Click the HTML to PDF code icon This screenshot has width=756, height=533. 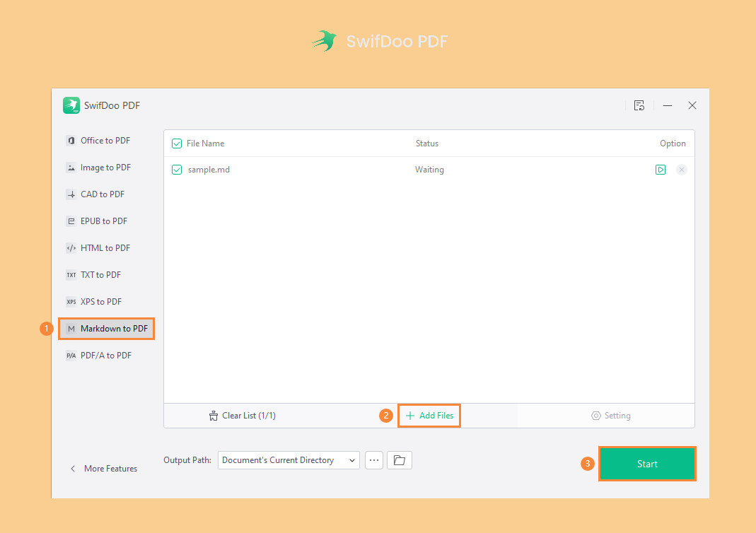[71, 248]
